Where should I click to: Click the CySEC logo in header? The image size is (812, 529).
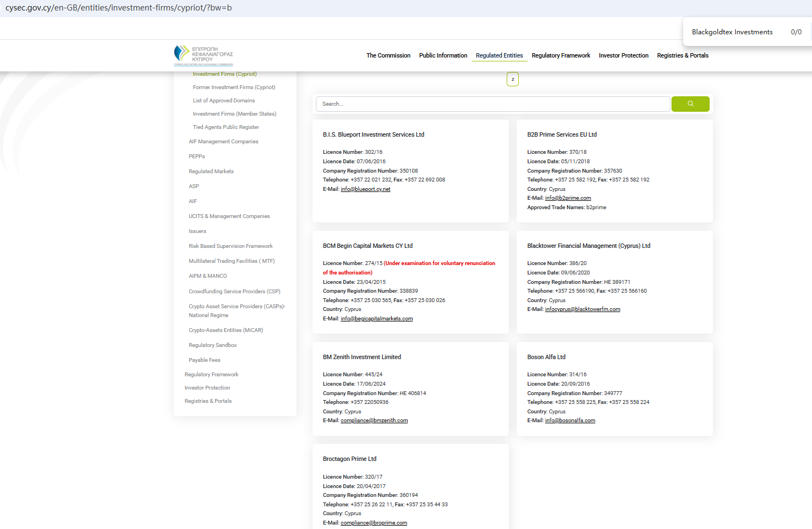point(204,55)
